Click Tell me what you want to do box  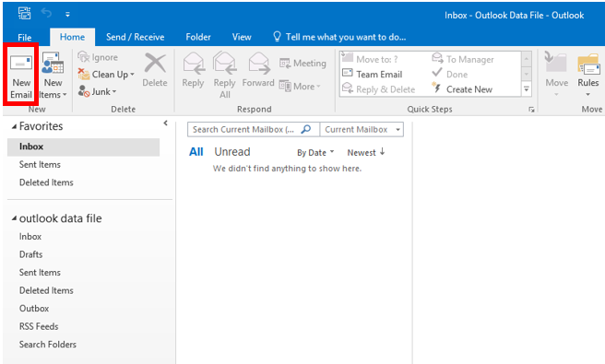[x=339, y=37]
